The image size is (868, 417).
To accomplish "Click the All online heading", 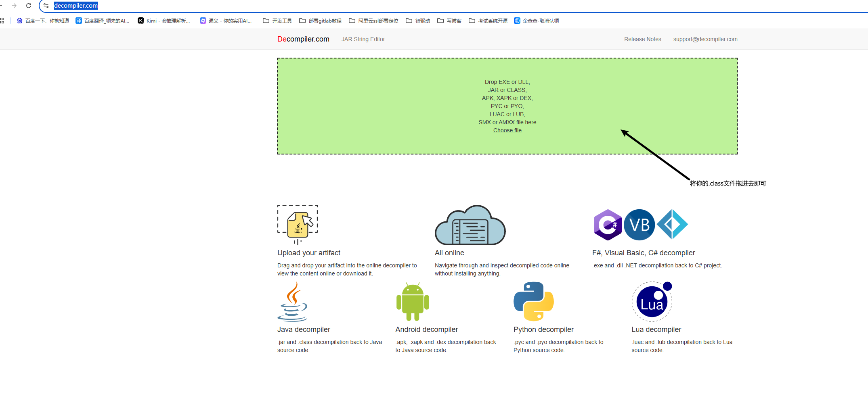I will [x=449, y=253].
